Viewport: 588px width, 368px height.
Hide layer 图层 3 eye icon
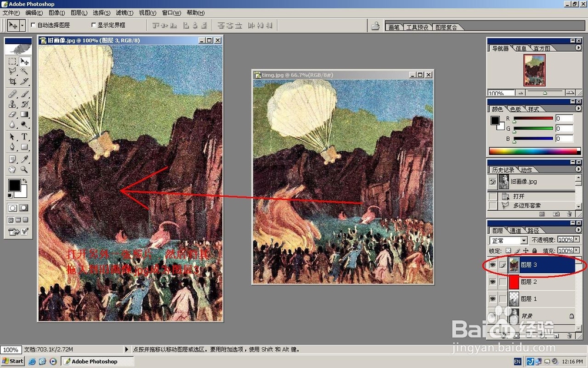[492, 265]
